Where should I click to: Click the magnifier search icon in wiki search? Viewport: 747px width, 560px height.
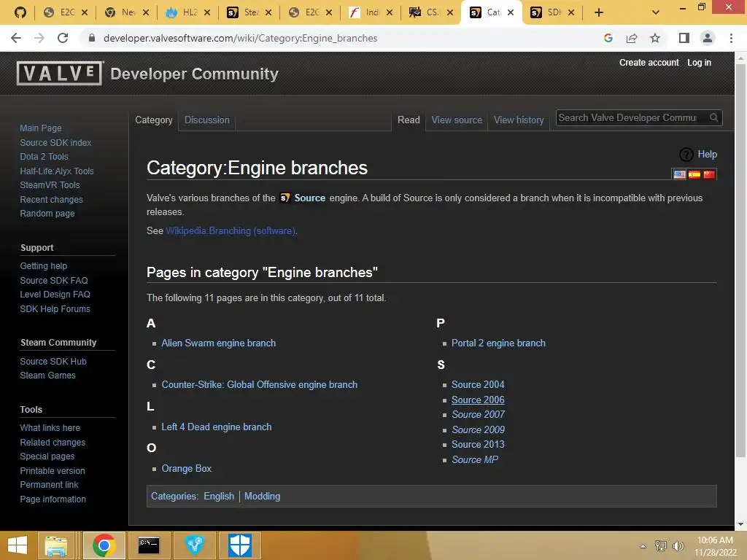coord(713,117)
